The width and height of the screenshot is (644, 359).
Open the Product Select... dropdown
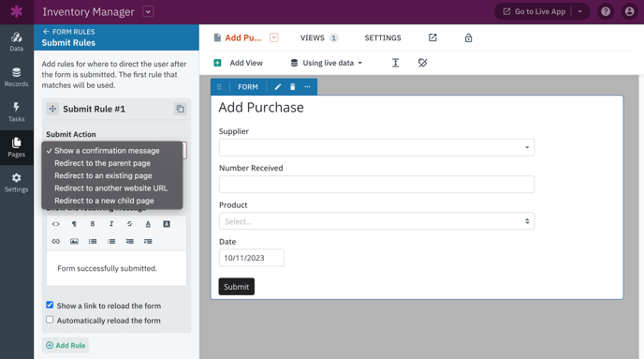pos(376,221)
